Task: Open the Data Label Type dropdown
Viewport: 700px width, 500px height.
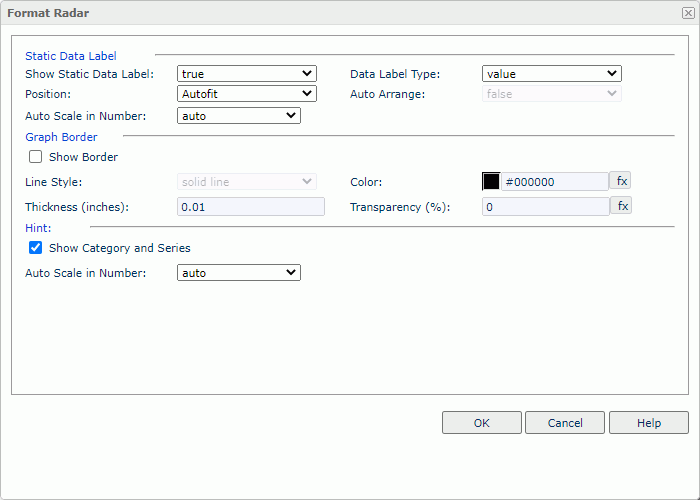Action: 552,74
